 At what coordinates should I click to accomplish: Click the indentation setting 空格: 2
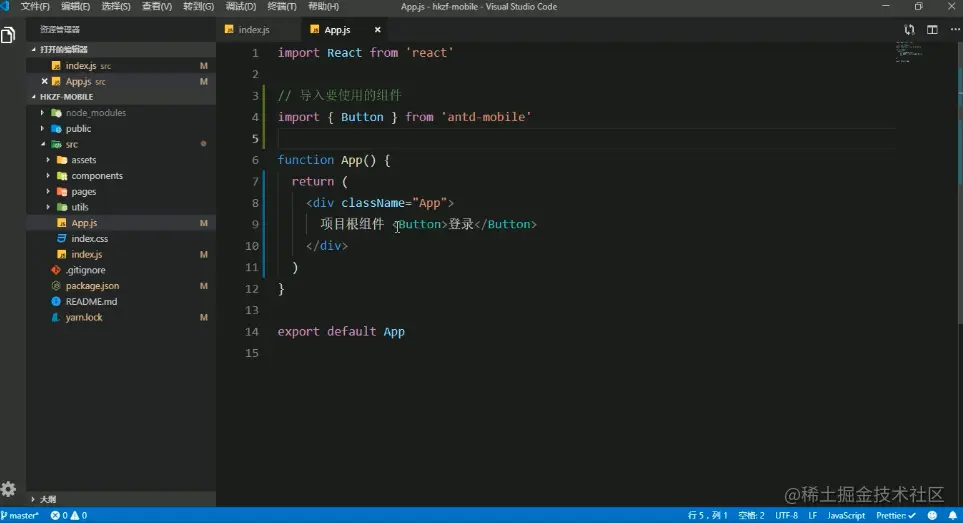click(x=751, y=516)
